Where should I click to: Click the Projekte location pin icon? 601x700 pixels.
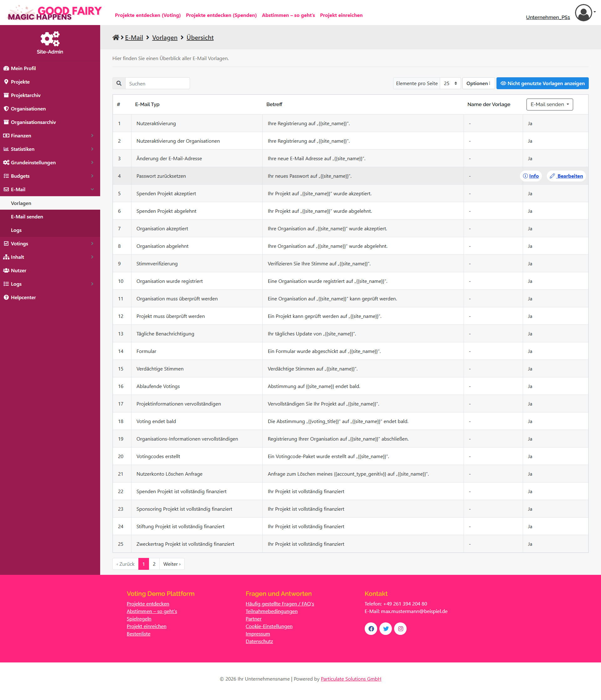(6, 82)
